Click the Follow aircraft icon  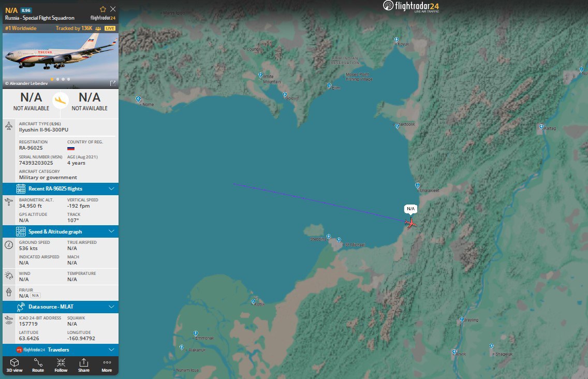tap(61, 365)
